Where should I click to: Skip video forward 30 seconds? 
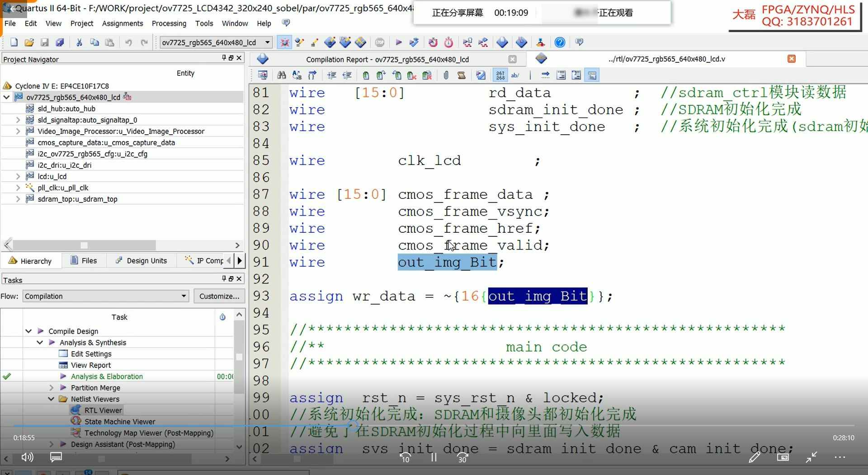tap(462, 457)
